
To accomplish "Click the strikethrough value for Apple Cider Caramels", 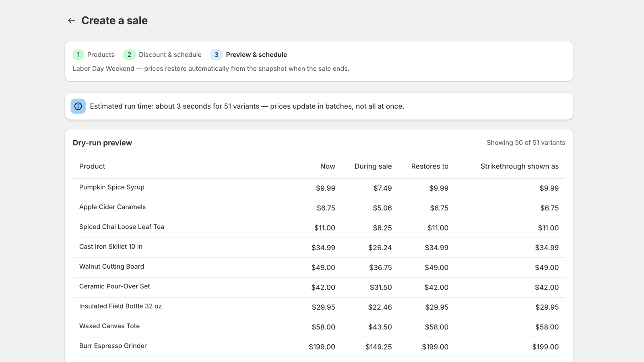I will pos(549,208).
